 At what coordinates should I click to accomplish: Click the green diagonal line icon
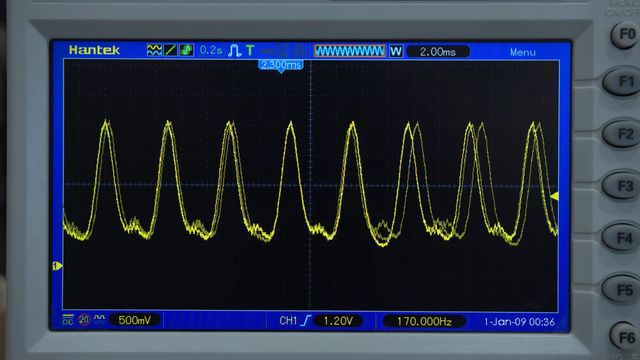point(170,50)
